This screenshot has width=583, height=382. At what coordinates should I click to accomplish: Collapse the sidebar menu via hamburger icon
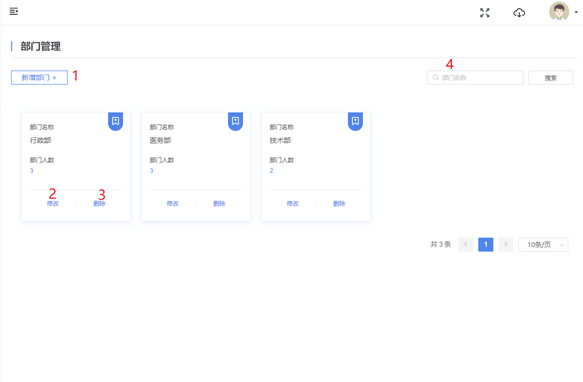[14, 12]
